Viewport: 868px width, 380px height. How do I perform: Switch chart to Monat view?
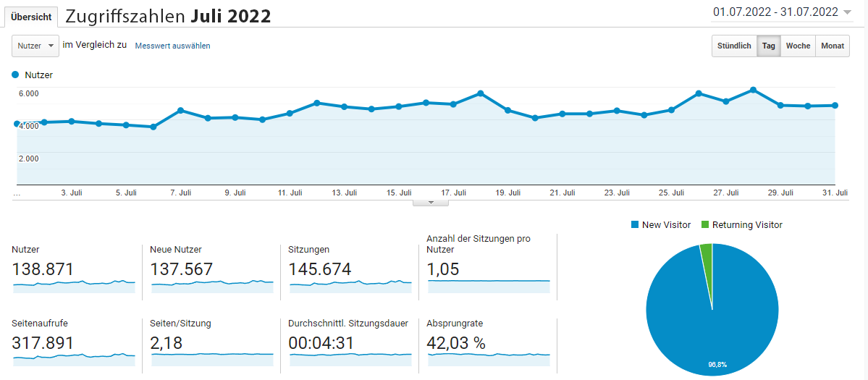[x=833, y=46]
